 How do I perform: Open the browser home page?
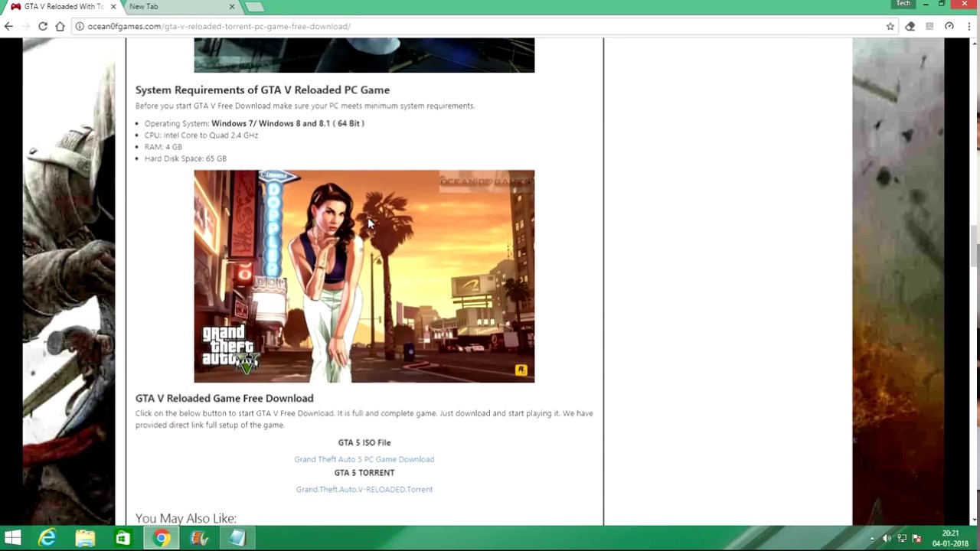60,26
